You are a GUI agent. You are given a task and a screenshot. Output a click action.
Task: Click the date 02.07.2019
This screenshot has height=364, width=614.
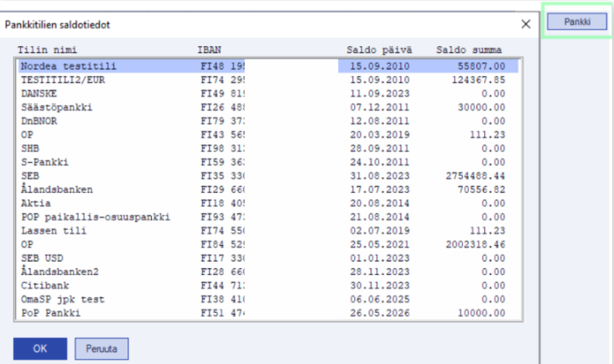coord(379,231)
